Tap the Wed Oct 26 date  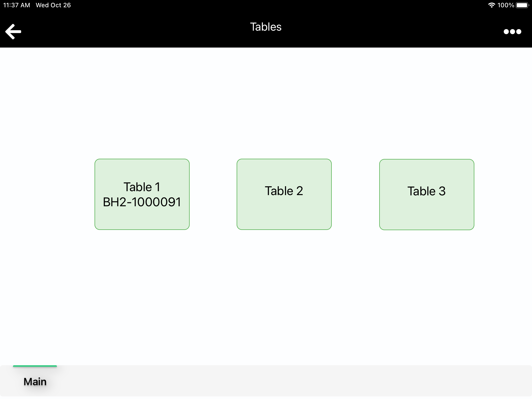point(53,5)
